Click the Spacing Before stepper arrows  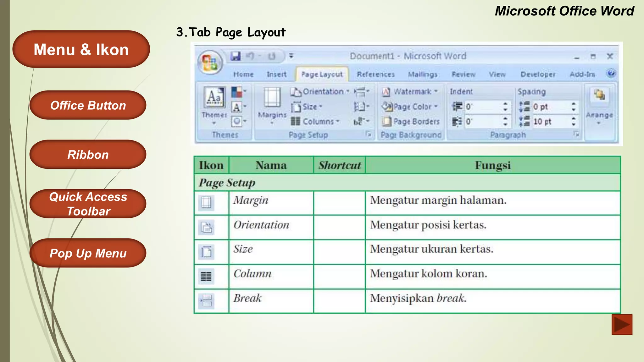point(574,107)
